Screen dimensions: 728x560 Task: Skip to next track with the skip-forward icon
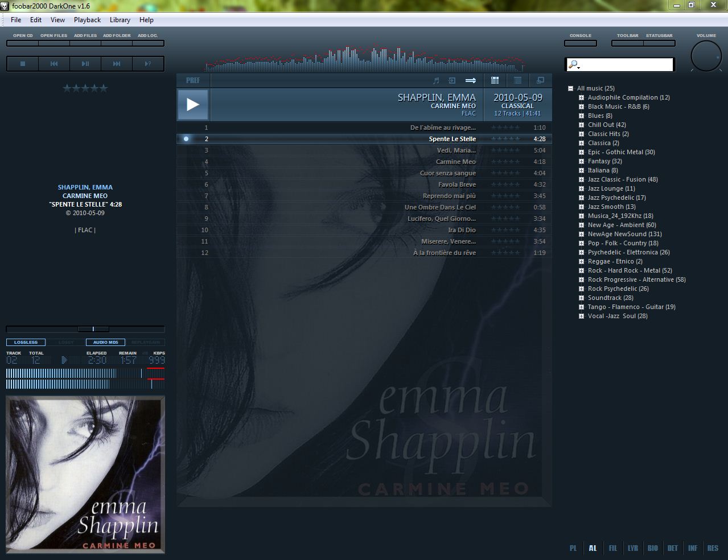pos(117,64)
